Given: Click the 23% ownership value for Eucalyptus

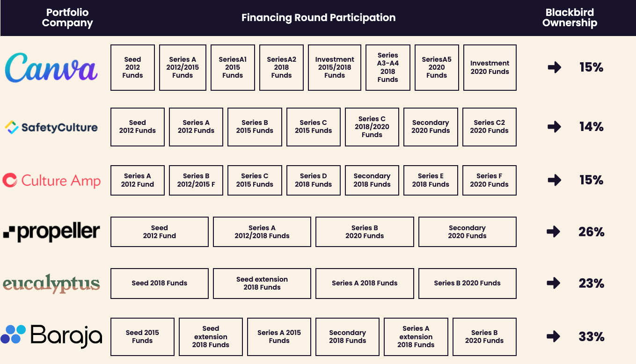Looking at the screenshot, I should click(592, 284).
